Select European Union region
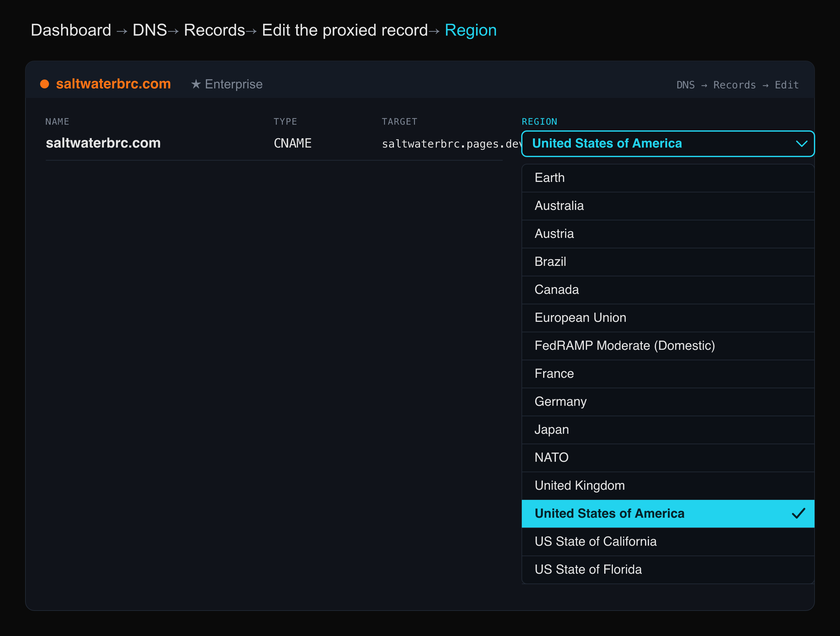The height and width of the screenshot is (636, 840). pos(668,318)
